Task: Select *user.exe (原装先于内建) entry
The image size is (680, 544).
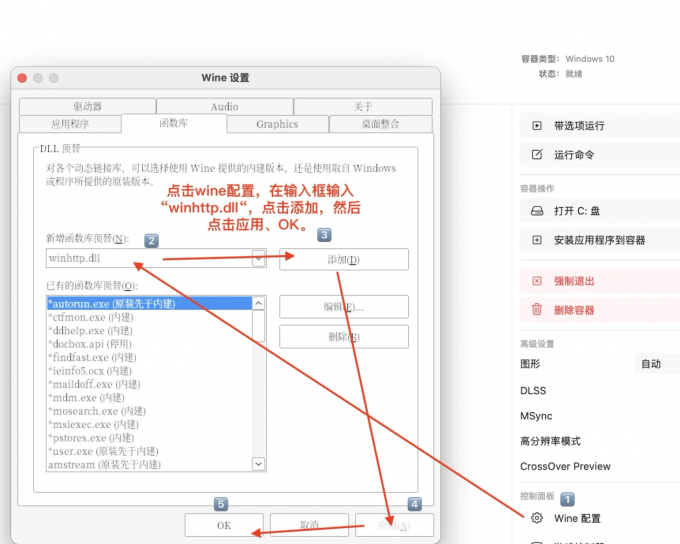Action: click(149, 451)
